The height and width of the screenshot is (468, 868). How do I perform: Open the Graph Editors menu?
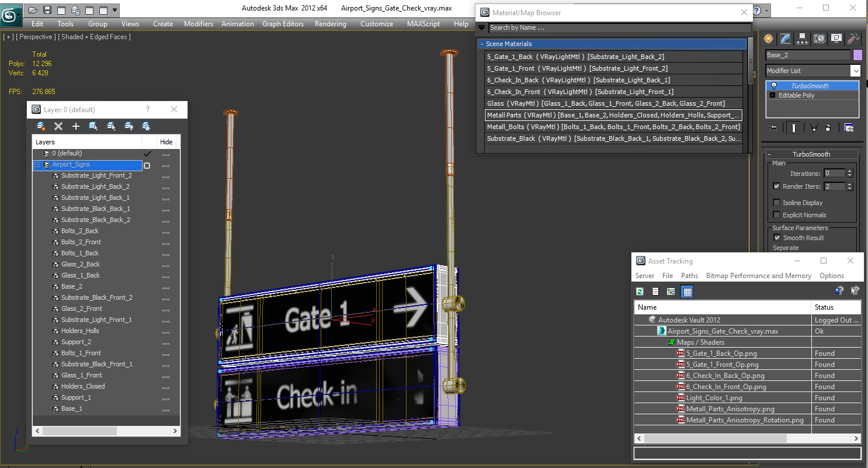283,24
